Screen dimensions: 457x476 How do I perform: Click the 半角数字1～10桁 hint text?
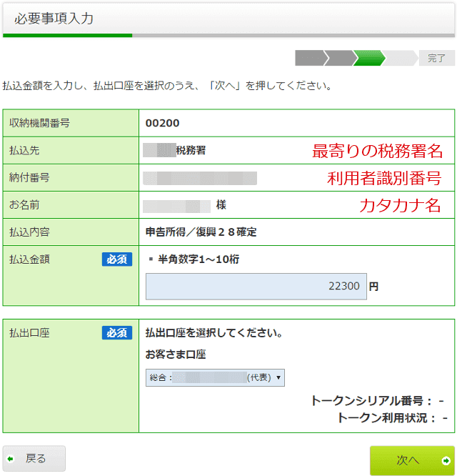point(199,259)
